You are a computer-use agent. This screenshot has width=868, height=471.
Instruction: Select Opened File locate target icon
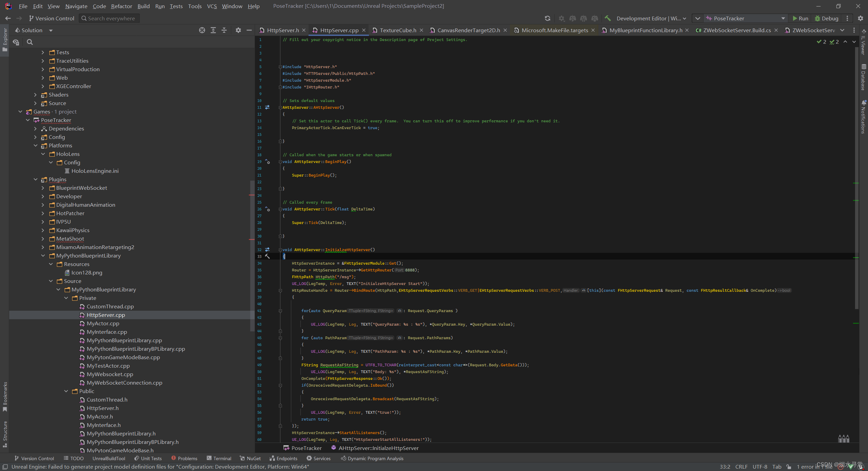[202, 30]
